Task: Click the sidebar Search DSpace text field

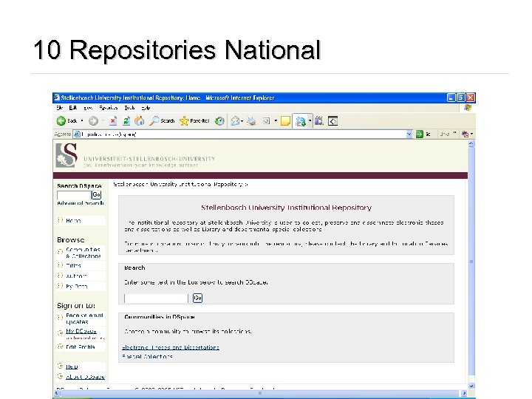Action: point(74,195)
